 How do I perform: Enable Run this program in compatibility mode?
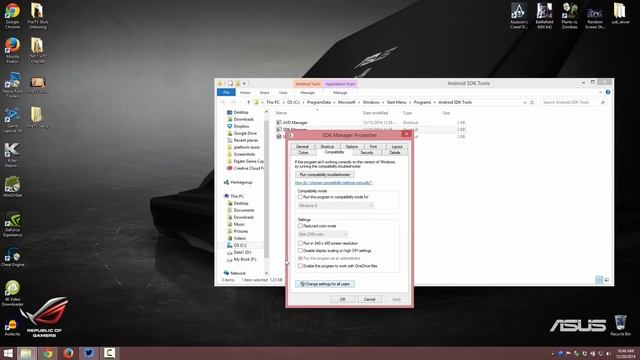tap(300, 197)
